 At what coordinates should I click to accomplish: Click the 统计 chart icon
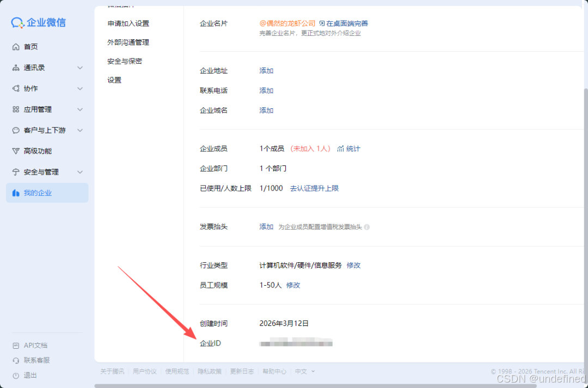pos(340,149)
